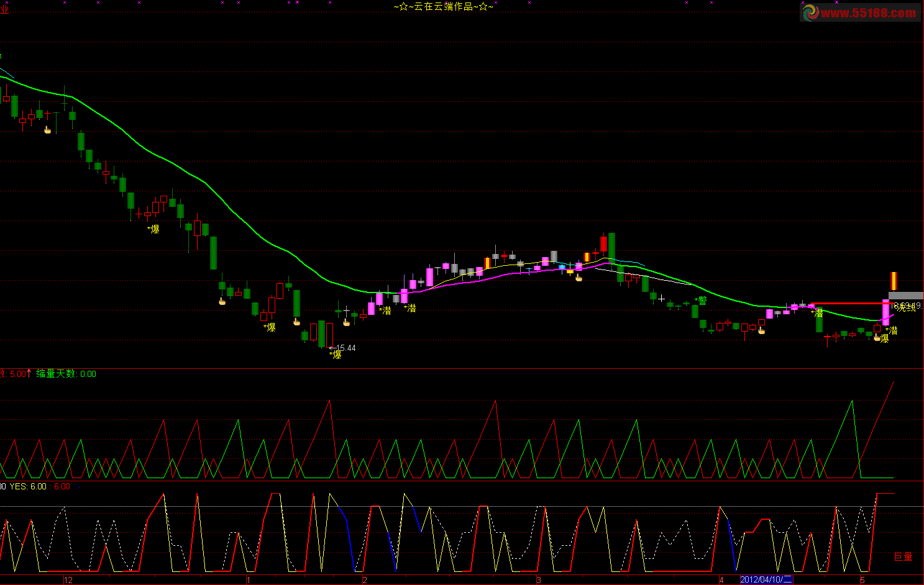Click the red 6.00 value beside YES
The width and height of the screenshot is (924, 585).
click(62, 486)
